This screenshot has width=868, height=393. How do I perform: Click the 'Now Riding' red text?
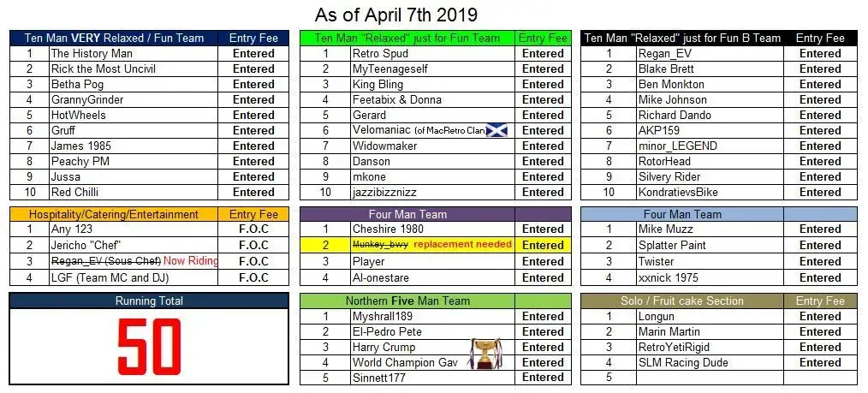click(191, 261)
